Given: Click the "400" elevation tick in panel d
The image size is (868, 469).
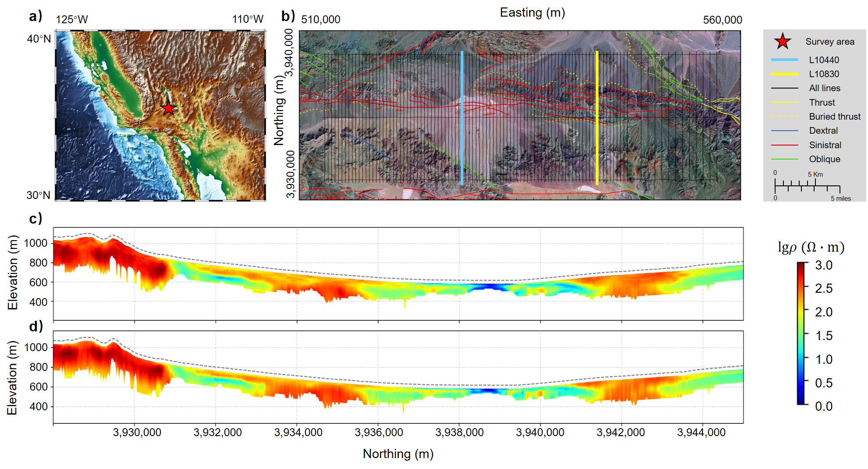Looking at the screenshot, I should (x=39, y=407).
